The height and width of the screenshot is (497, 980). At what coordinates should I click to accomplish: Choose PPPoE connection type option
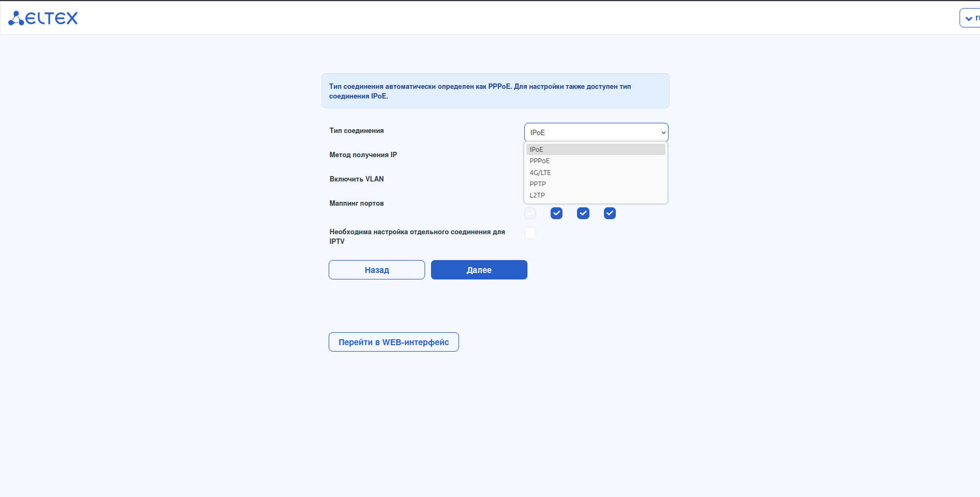tap(595, 161)
